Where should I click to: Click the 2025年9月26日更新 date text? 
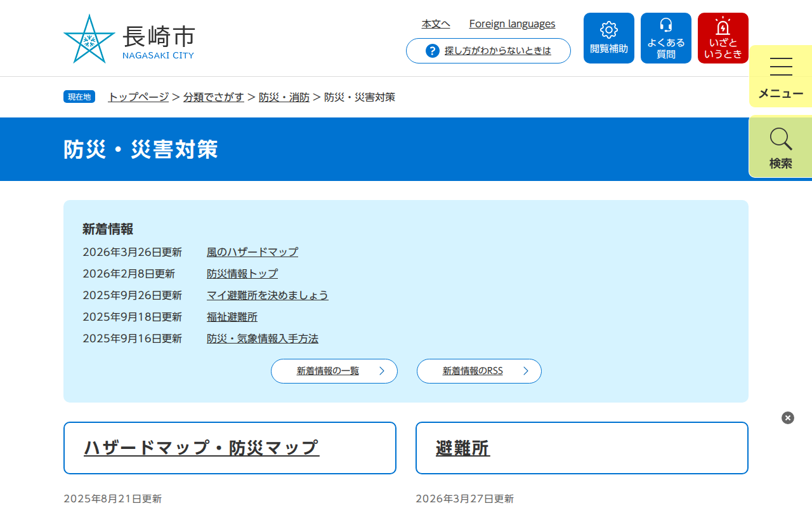[132, 295]
